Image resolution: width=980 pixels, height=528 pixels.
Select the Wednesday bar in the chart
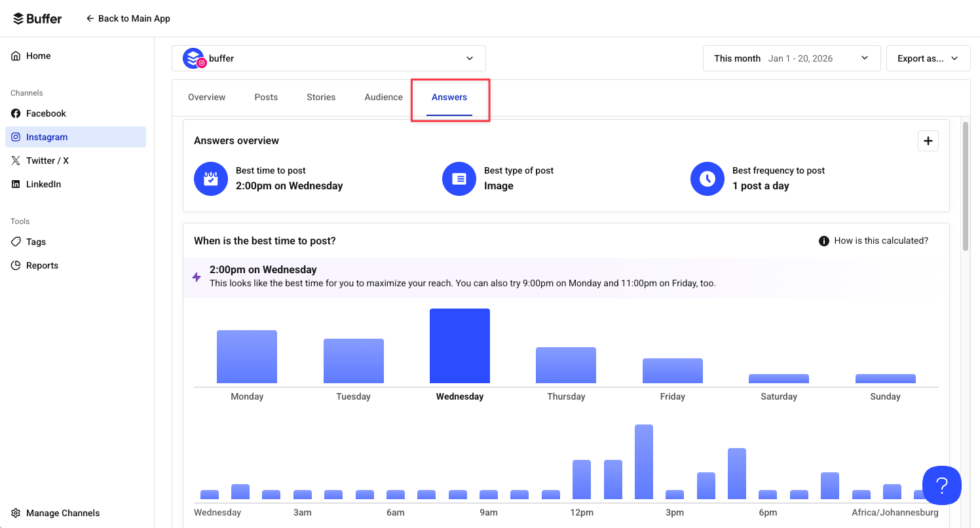pos(459,345)
